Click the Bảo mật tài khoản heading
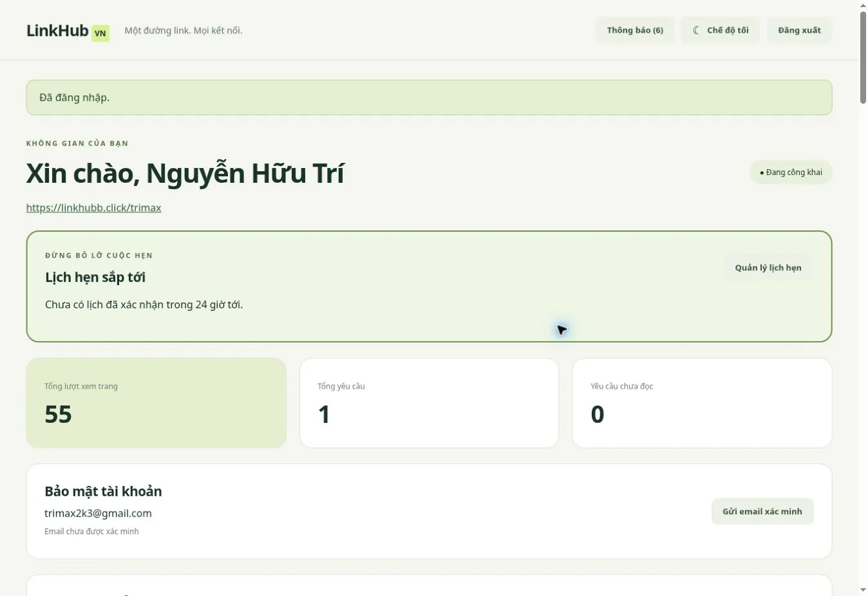868x596 pixels. coord(103,492)
